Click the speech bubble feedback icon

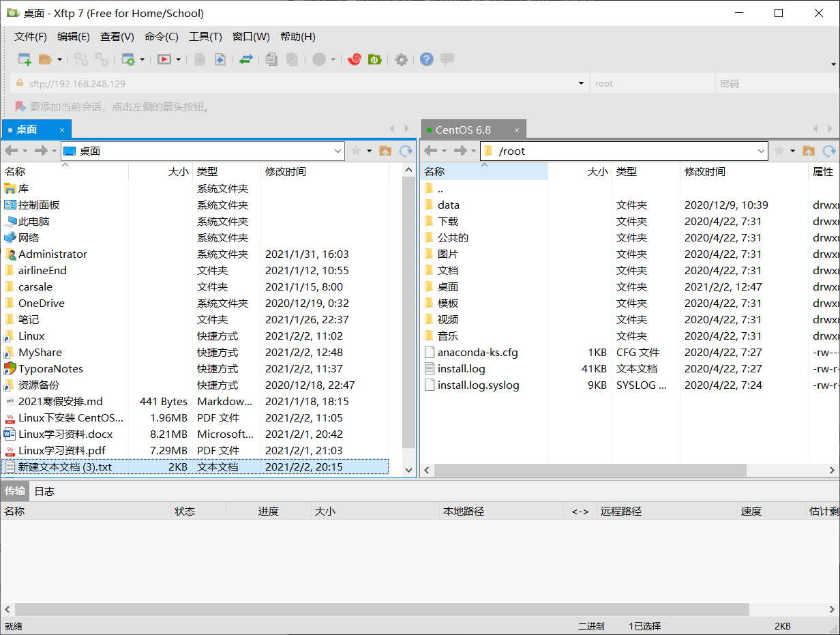(447, 59)
